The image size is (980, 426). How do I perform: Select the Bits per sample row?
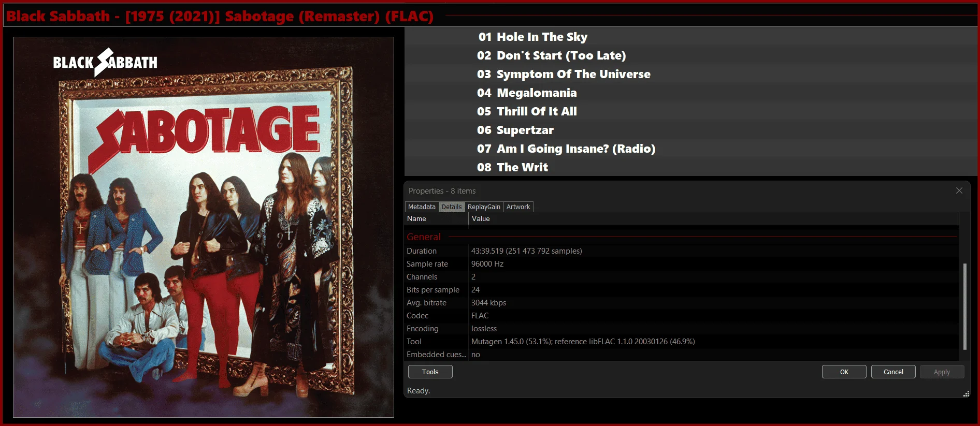[x=682, y=289]
